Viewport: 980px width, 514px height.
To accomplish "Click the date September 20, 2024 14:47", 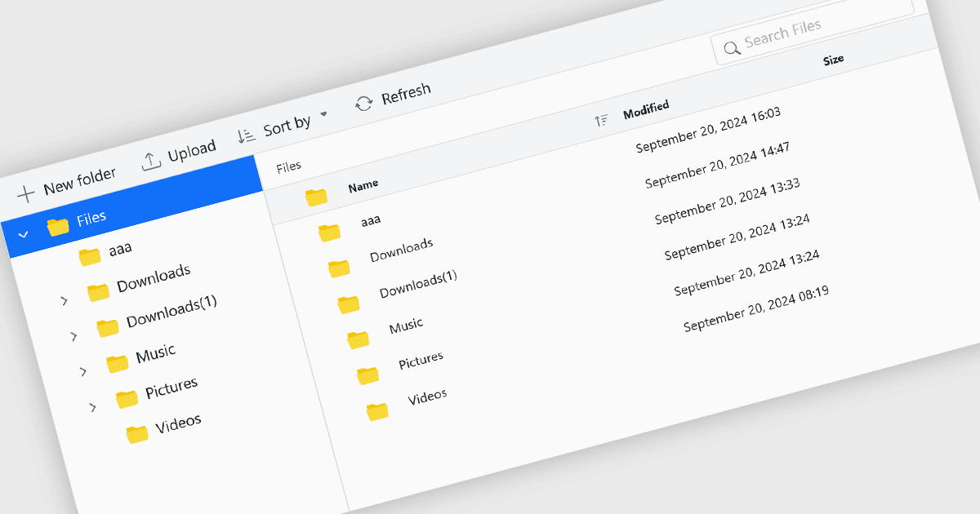I will (718, 166).
